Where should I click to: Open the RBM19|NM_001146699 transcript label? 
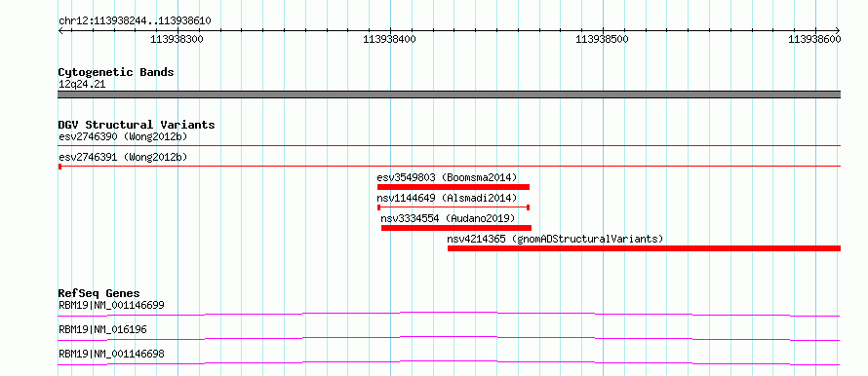[111, 305]
